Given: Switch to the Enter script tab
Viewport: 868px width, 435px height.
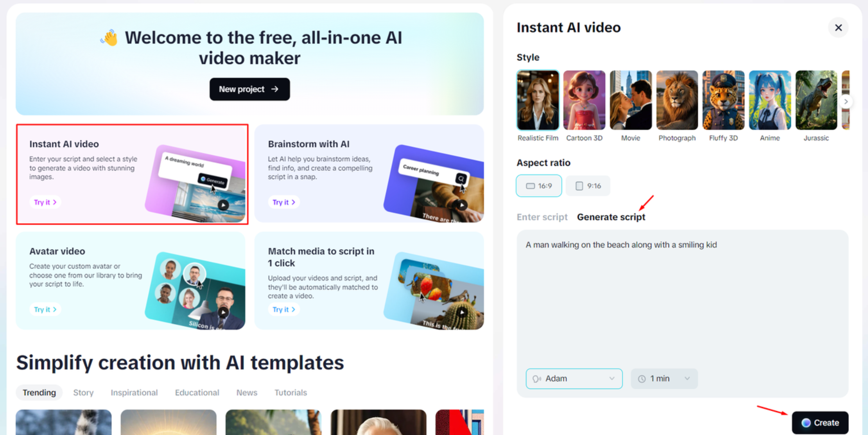Looking at the screenshot, I should (542, 217).
